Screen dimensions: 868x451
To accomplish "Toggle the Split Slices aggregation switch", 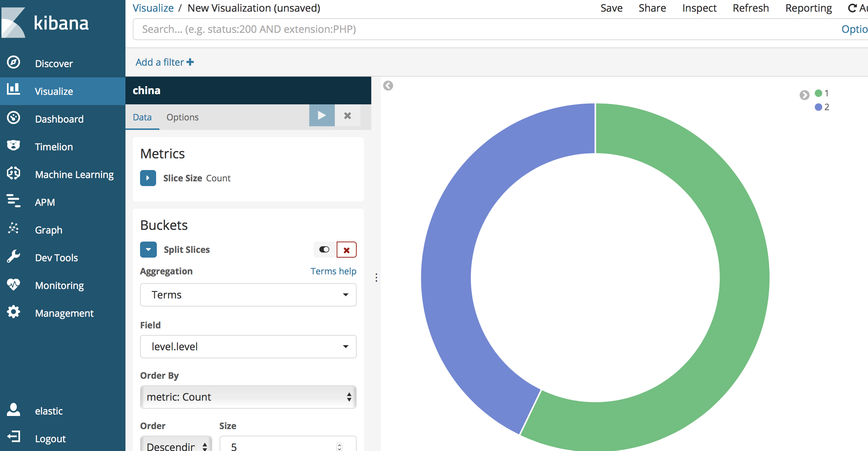I will pos(324,250).
